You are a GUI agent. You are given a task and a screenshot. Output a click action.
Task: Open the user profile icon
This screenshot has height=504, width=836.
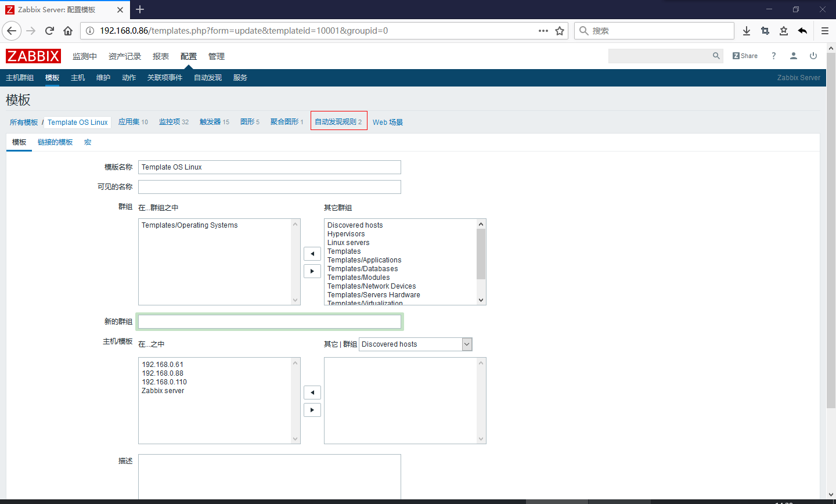pyautogui.click(x=794, y=56)
